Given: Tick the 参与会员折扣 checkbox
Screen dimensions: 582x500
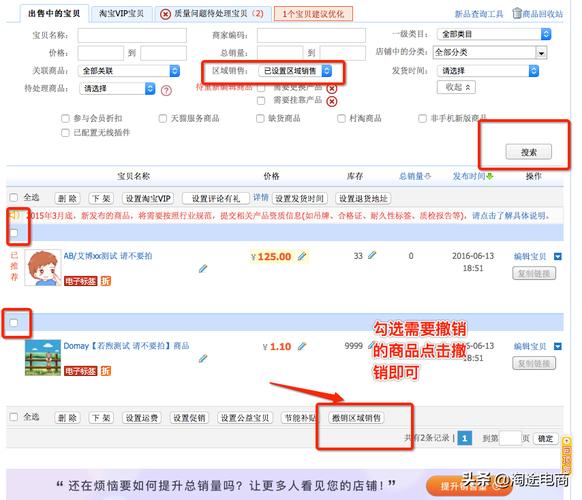Looking at the screenshot, I should 65,118.
